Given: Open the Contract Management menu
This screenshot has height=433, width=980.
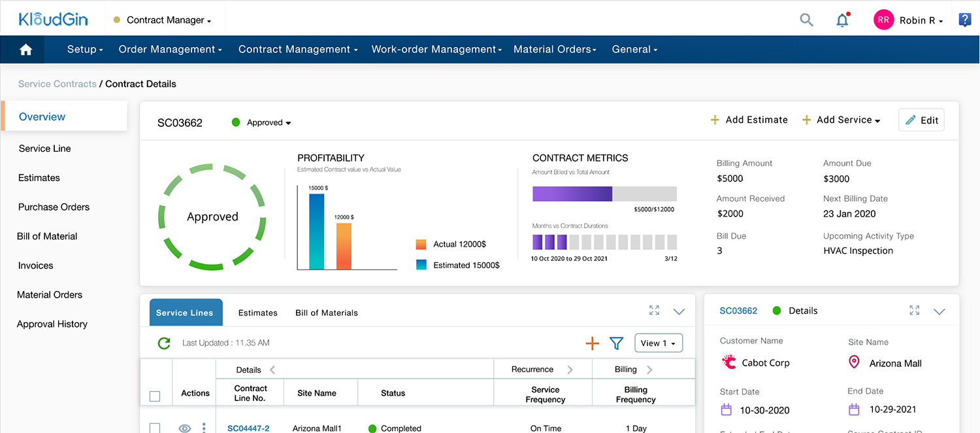Looking at the screenshot, I should (297, 50).
